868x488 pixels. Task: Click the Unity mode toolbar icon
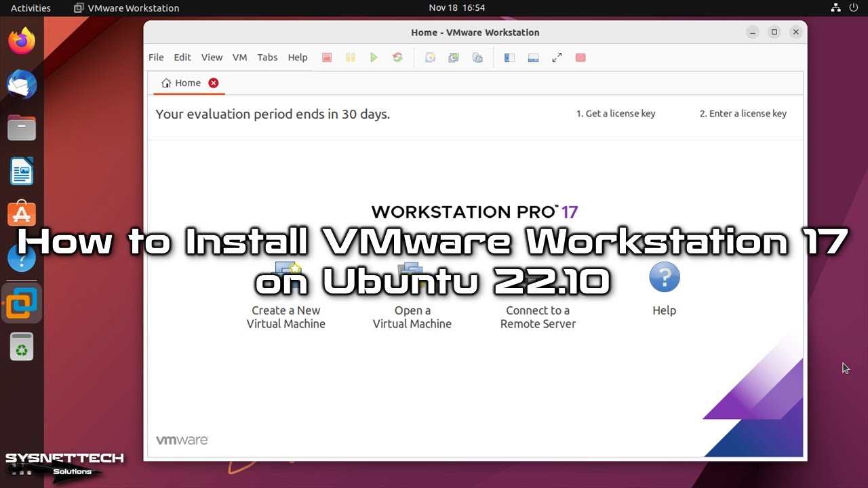580,58
